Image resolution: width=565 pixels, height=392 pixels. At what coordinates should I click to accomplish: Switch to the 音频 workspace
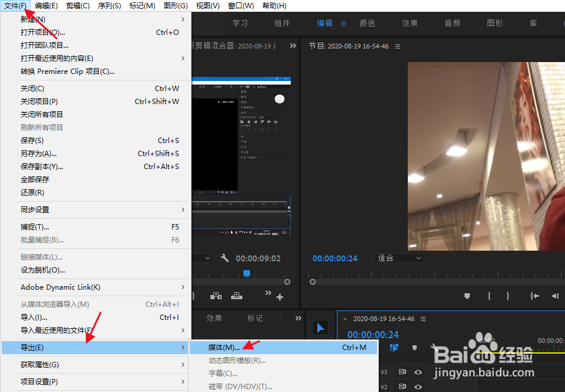point(452,24)
